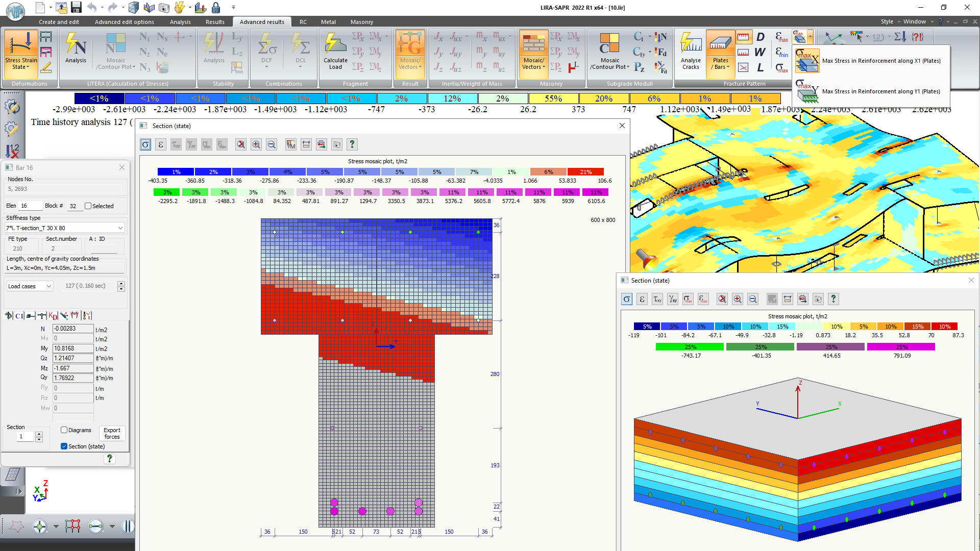Open the Stiffness type dropdown showing T-section
The image size is (980, 551).
[120, 228]
